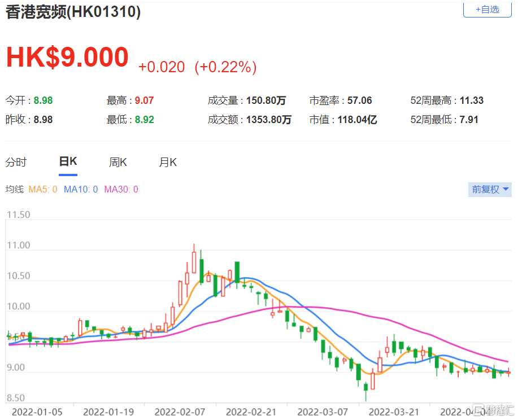Click the 2022-01-05 date axis label
The width and height of the screenshot is (518, 420).
37,412
